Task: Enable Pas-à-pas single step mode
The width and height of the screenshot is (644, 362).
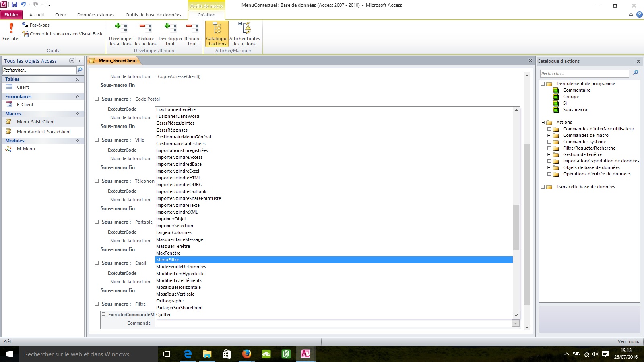Action: 36,25
